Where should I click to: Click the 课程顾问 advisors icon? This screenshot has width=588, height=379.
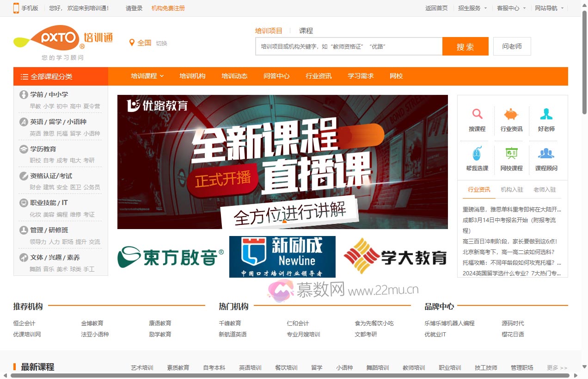tap(546, 153)
